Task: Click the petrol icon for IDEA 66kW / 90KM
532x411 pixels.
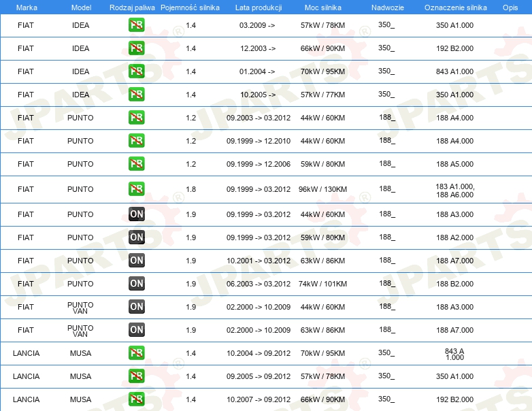Action: [136, 48]
